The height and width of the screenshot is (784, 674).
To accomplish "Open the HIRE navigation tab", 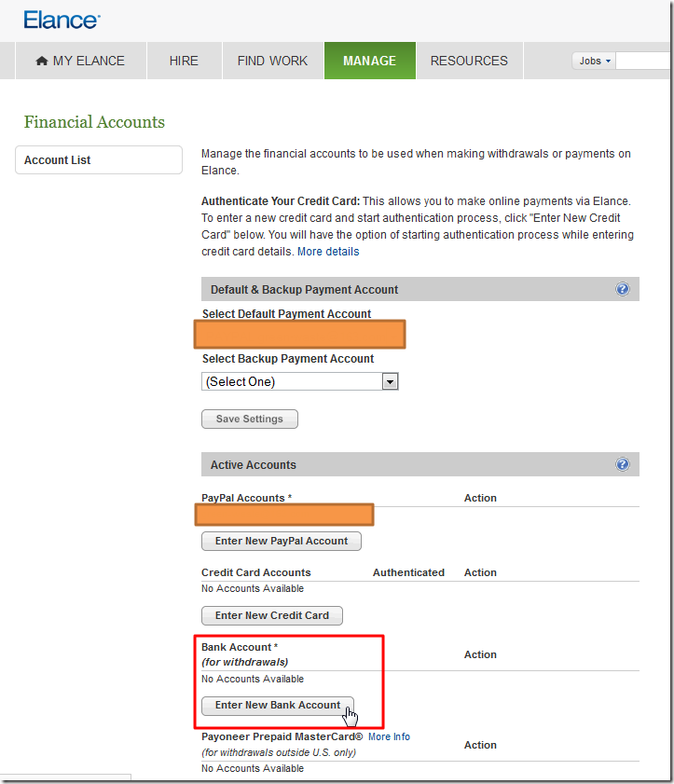I will (x=184, y=61).
